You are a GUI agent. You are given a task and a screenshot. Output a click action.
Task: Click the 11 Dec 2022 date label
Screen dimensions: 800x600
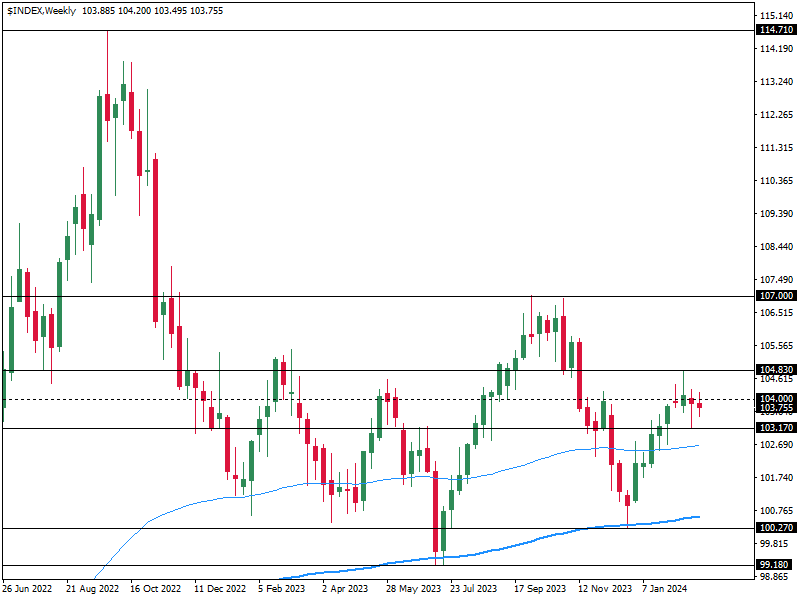220,589
